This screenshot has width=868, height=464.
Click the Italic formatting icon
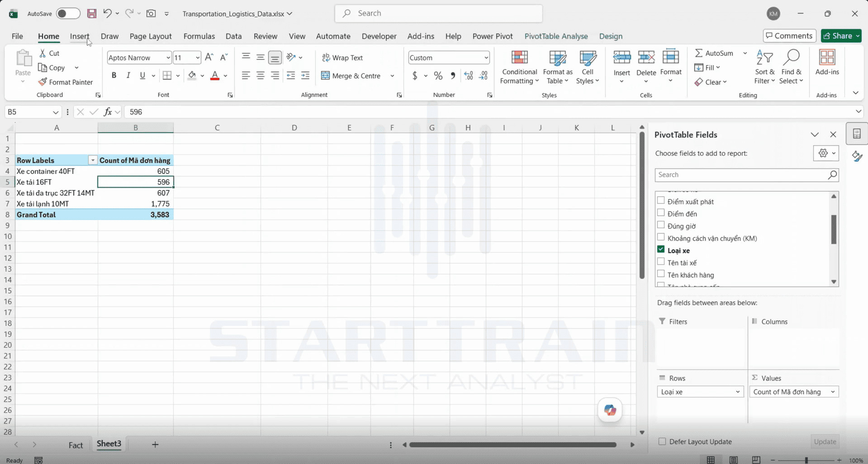[x=128, y=76]
